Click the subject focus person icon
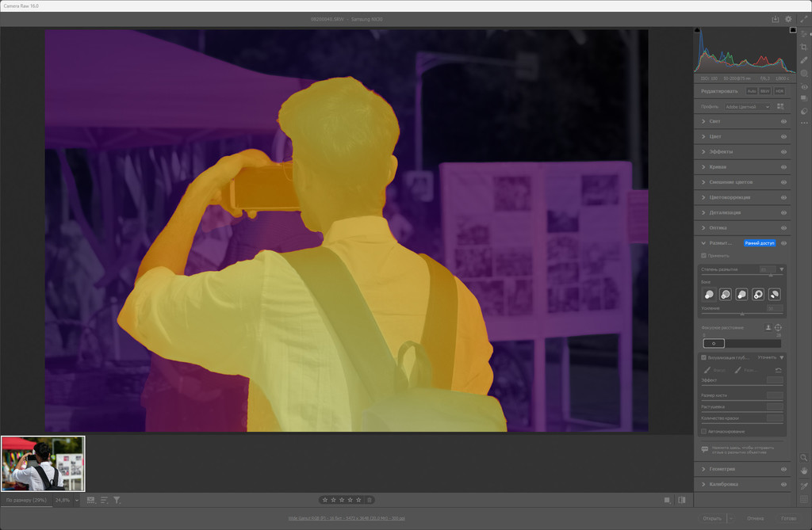 (x=768, y=327)
